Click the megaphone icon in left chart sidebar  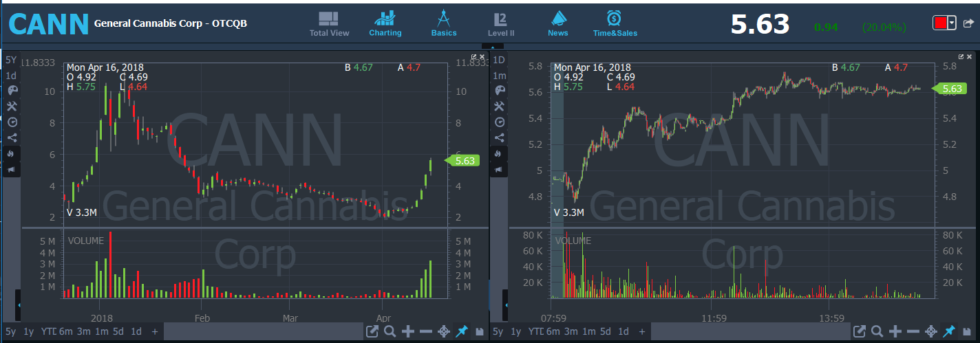[x=12, y=169]
